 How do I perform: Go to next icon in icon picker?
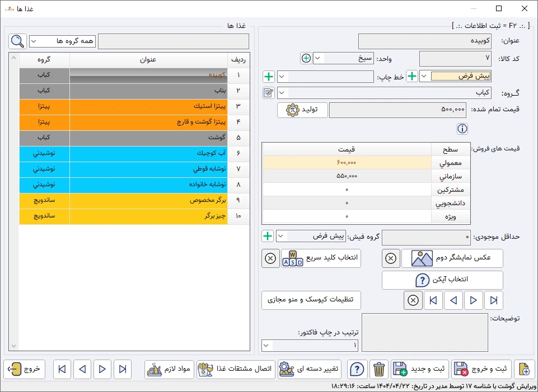(474, 300)
